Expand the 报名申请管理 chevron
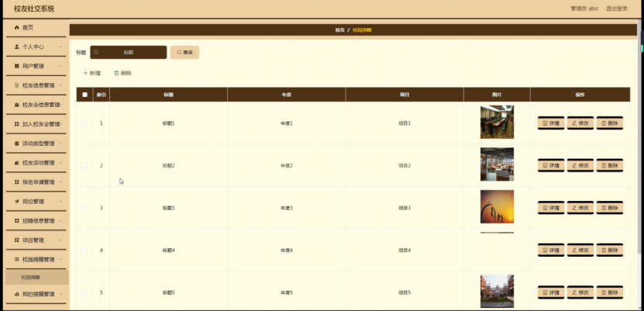The width and height of the screenshot is (644, 311). point(60,182)
